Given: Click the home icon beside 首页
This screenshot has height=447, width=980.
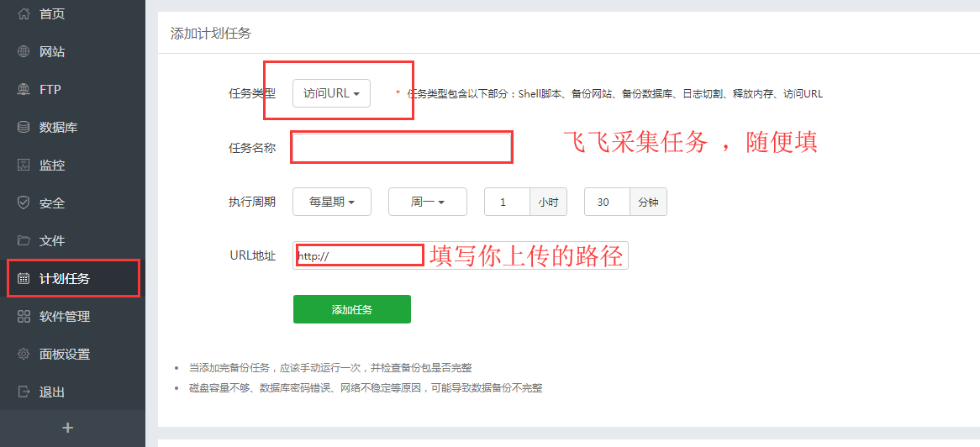Looking at the screenshot, I should [24, 13].
